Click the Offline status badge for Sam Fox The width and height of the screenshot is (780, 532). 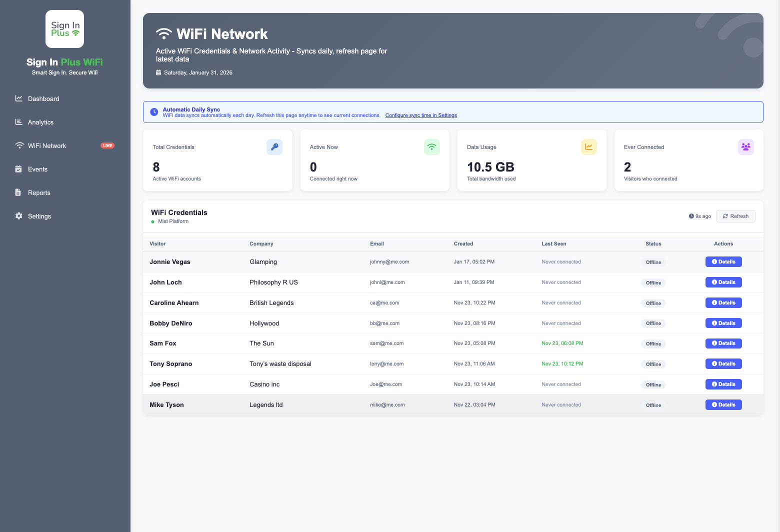(x=653, y=343)
